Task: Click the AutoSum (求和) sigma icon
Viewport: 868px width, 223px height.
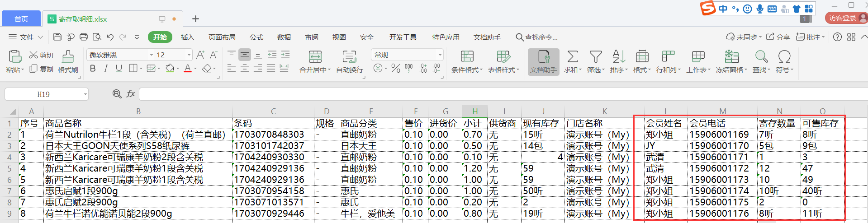Action: [x=573, y=56]
